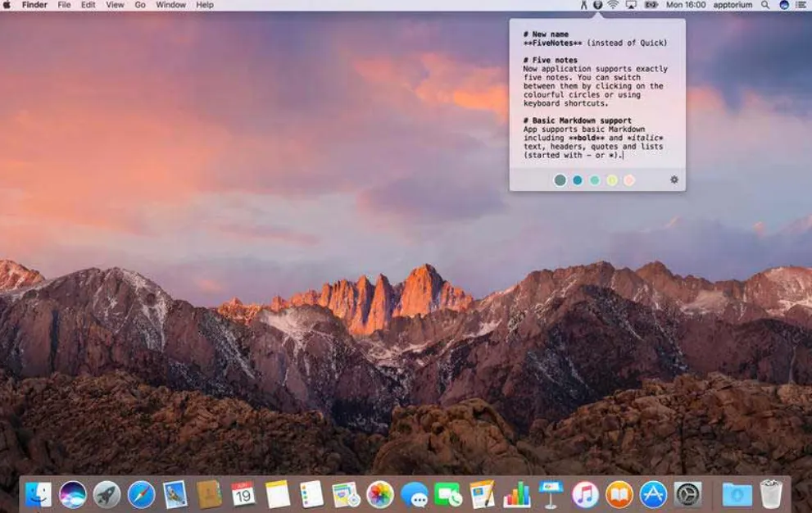Open Mail stamp icon in Dock
812x513 pixels.
click(175, 494)
